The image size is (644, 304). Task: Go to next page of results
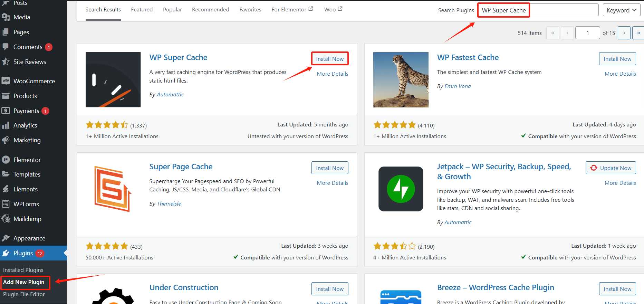click(x=624, y=33)
